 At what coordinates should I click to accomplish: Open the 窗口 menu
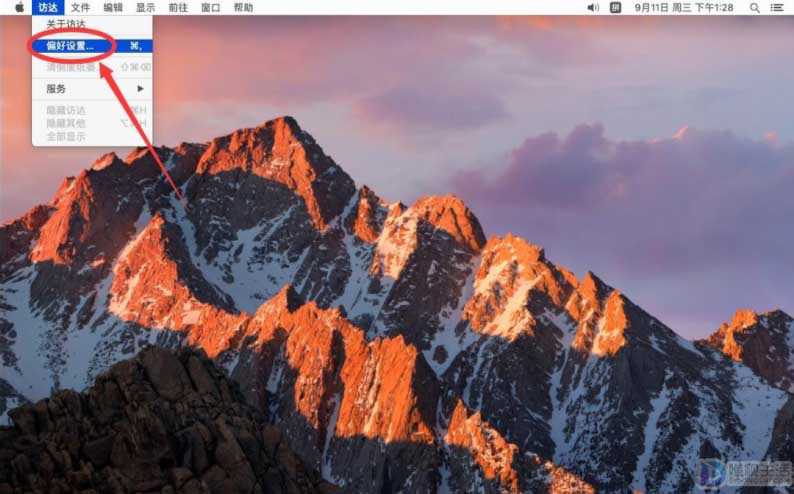(211, 8)
